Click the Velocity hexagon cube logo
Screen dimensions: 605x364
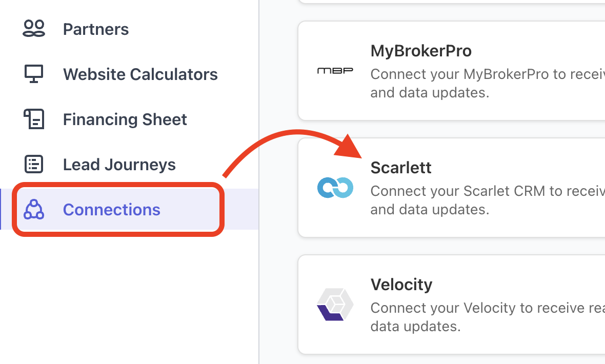[x=335, y=305]
